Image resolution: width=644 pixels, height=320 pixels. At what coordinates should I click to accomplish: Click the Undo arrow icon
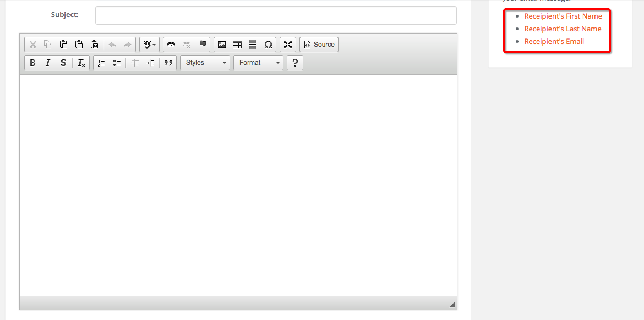[x=112, y=45]
